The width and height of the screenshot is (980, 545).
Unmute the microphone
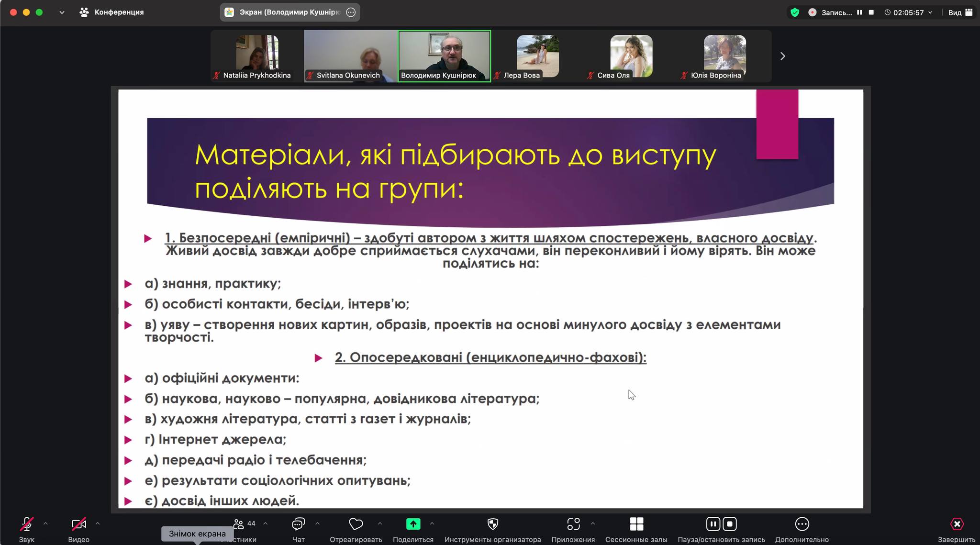(27, 524)
